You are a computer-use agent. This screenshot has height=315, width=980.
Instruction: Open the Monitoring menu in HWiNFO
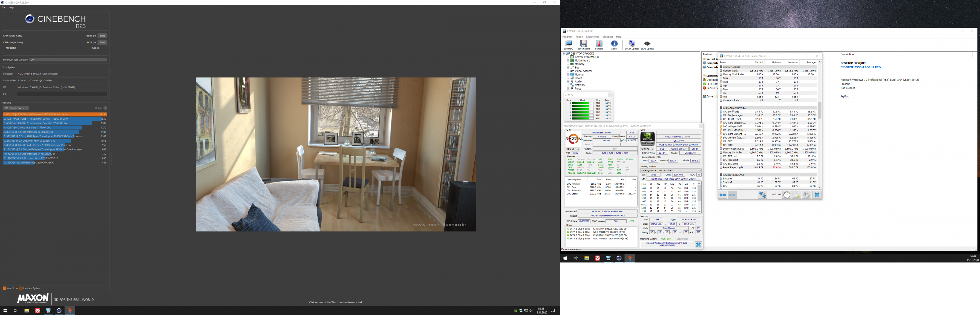tap(592, 37)
